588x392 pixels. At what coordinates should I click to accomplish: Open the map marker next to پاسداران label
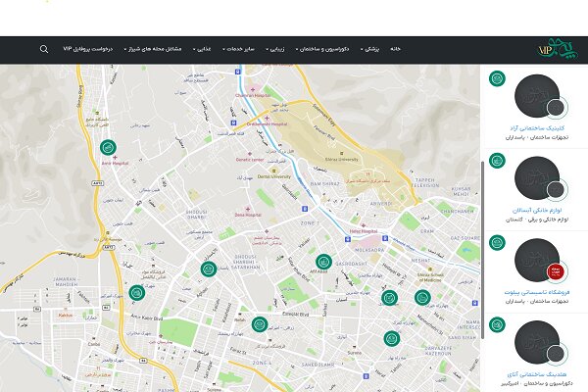pyautogui.click(x=209, y=269)
